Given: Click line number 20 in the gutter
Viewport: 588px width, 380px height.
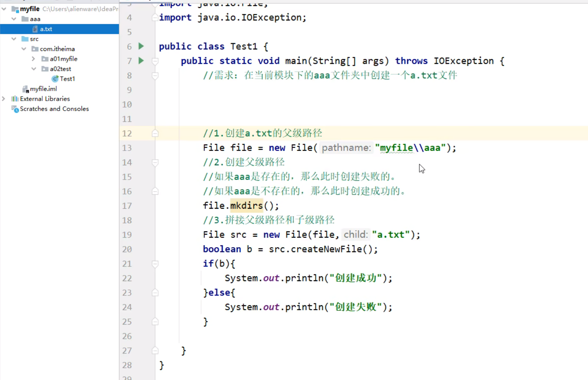Looking at the screenshot, I should pyautogui.click(x=127, y=249).
